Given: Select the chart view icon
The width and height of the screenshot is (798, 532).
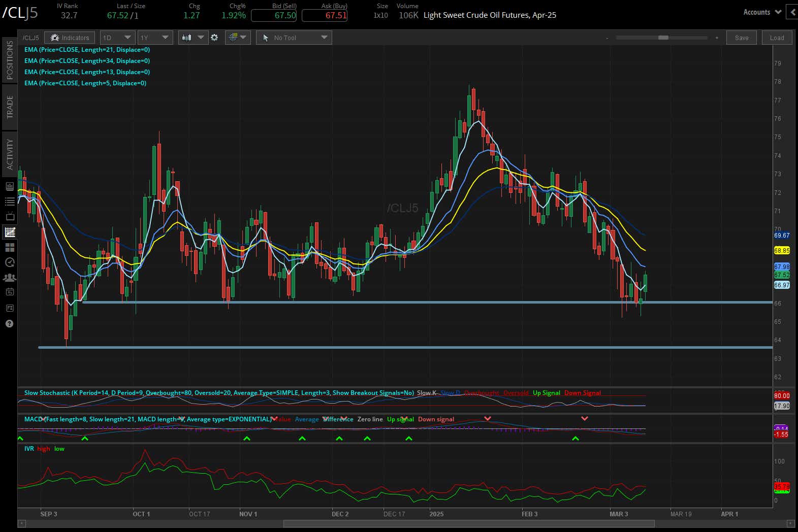Looking at the screenshot, I should coord(10,232).
